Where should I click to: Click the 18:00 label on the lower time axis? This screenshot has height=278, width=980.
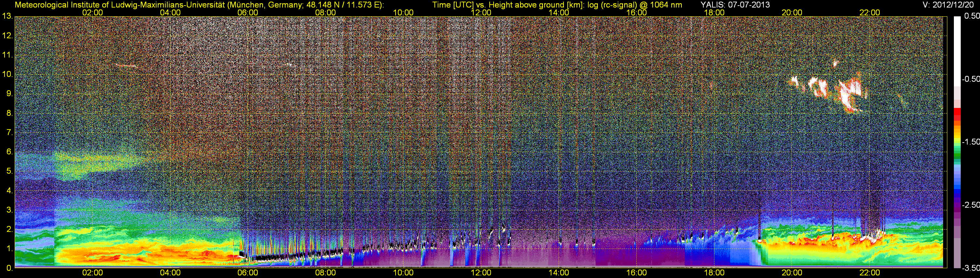714,273
